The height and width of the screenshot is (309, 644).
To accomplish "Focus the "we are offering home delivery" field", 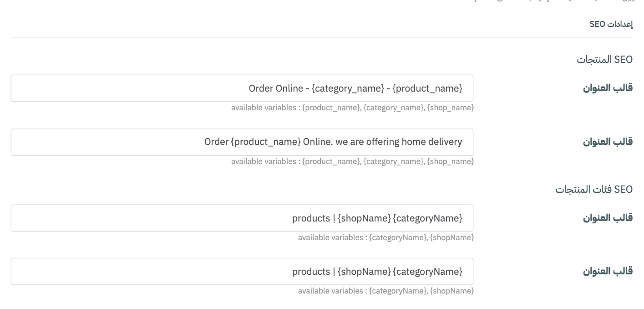I will [242, 142].
